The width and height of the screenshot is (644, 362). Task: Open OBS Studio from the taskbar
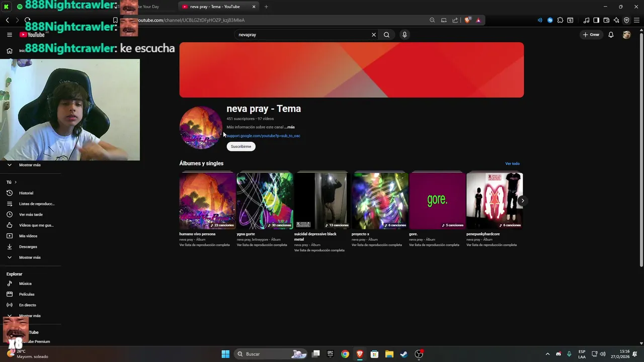(419, 354)
